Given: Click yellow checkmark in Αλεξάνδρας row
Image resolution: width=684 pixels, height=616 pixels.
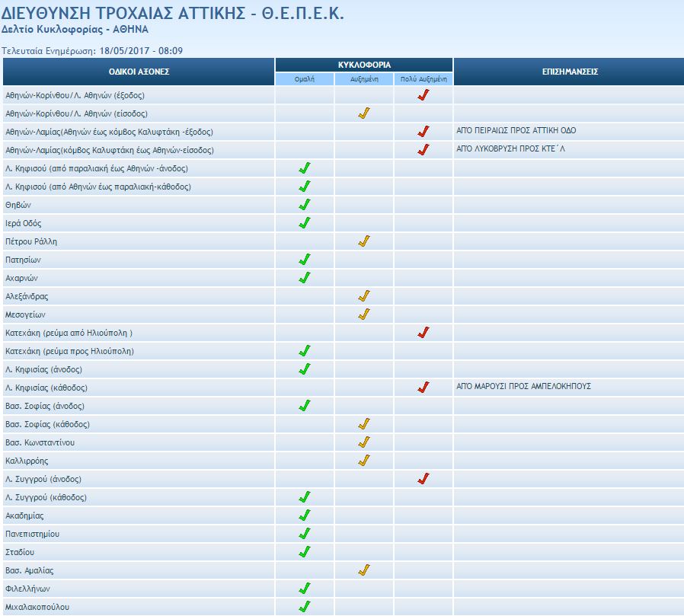Looking at the screenshot, I should click(x=364, y=296).
